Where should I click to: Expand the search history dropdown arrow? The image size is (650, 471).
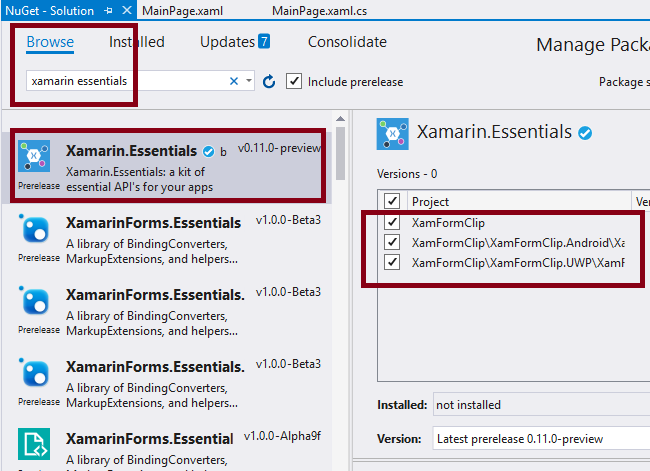point(249,80)
